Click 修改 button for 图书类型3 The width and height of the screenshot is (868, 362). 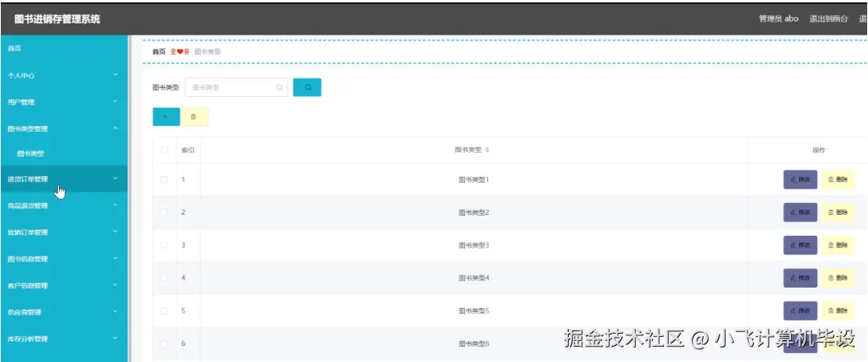point(800,245)
